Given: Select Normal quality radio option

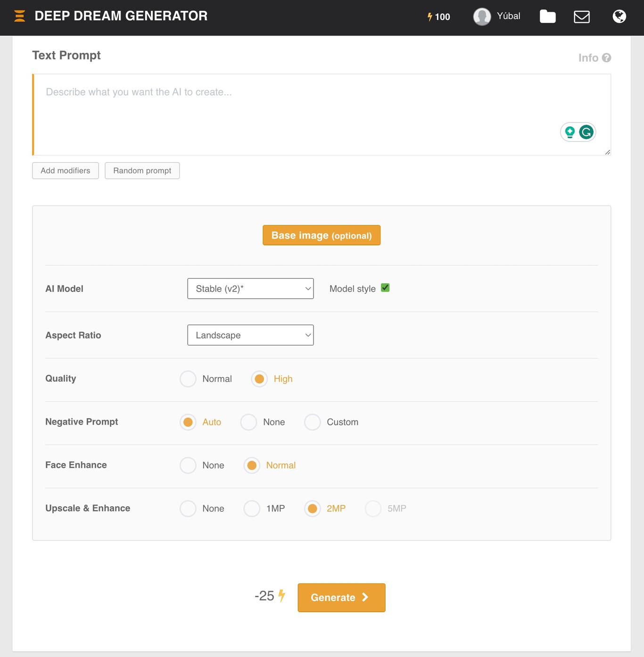Looking at the screenshot, I should point(188,379).
